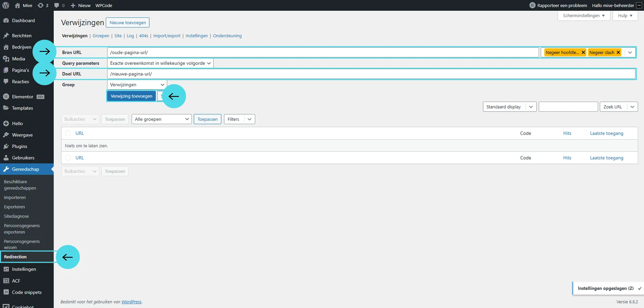
Task: Switch to the 404s tab
Action: point(144,36)
